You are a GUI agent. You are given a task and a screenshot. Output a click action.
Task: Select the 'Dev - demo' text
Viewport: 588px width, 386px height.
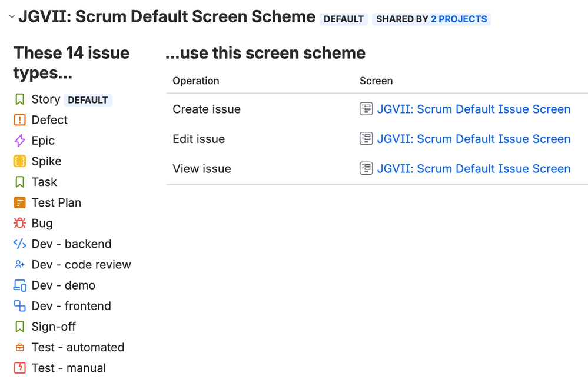click(64, 285)
